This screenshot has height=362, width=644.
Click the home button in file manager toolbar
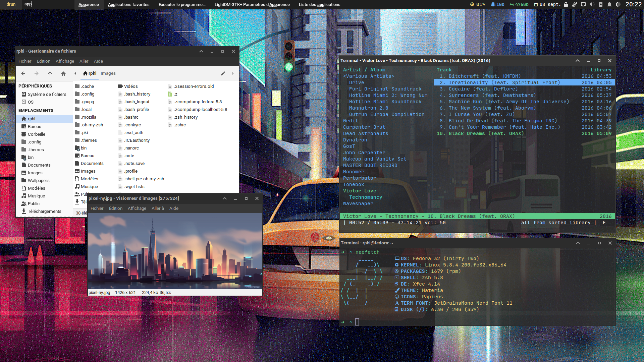(x=63, y=73)
